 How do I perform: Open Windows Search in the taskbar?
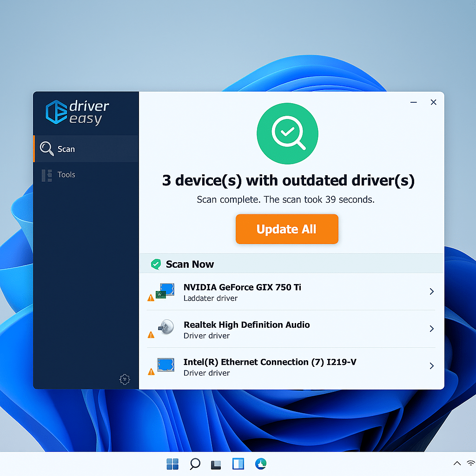194,463
